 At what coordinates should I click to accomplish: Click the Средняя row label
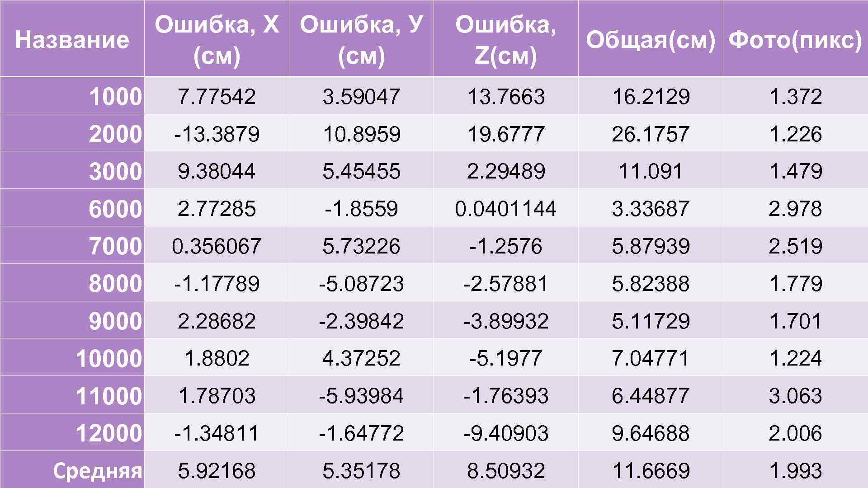tap(97, 470)
